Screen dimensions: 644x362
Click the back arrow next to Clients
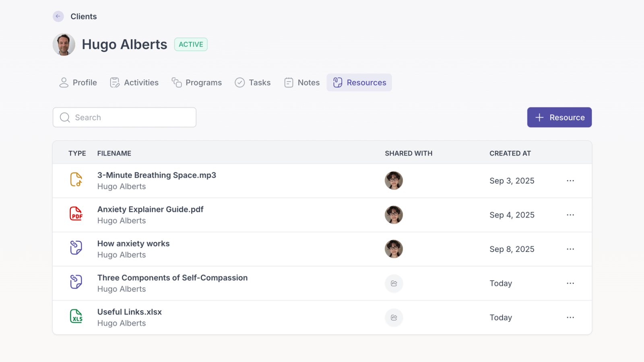(x=58, y=16)
